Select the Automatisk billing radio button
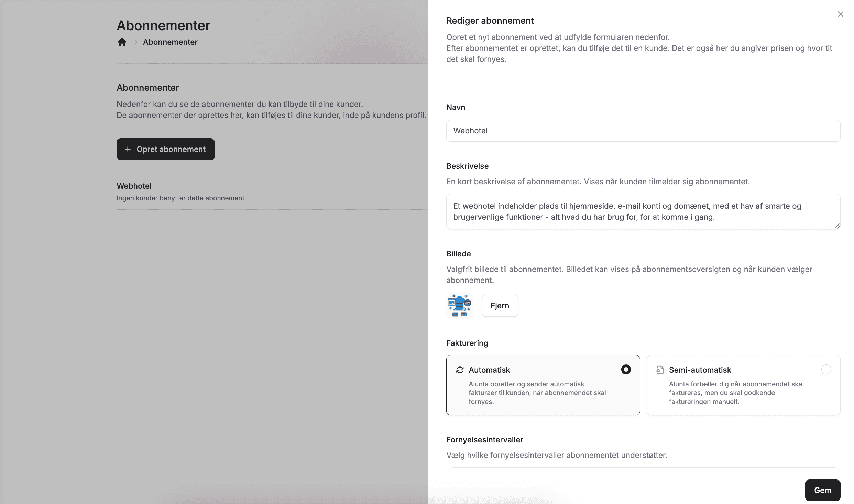This screenshot has width=854, height=504. [x=626, y=370]
